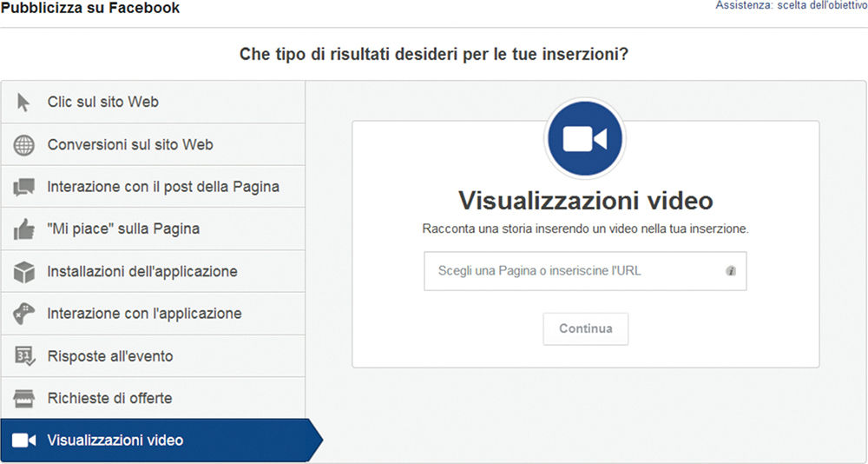The height and width of the screenshot is (464, 868).
Task: Click the storefront icon beside Richieste di offerte
Action: click(x=23, y=398)
